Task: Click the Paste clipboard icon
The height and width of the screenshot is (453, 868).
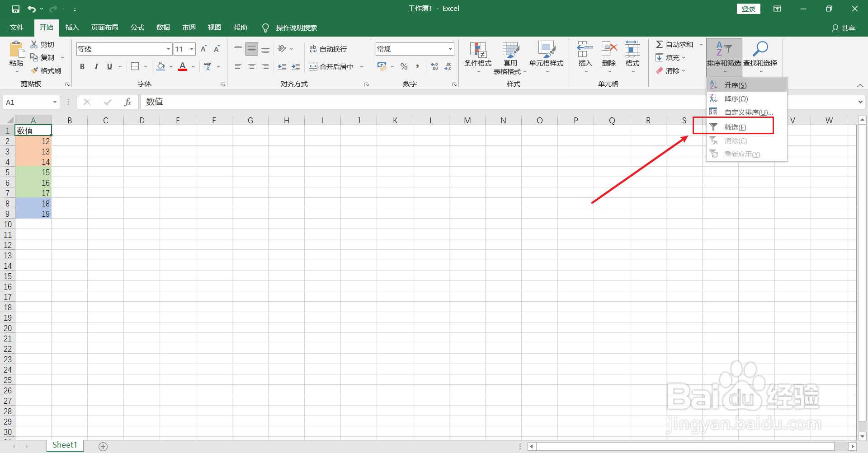Action: (x=17, y=50)
